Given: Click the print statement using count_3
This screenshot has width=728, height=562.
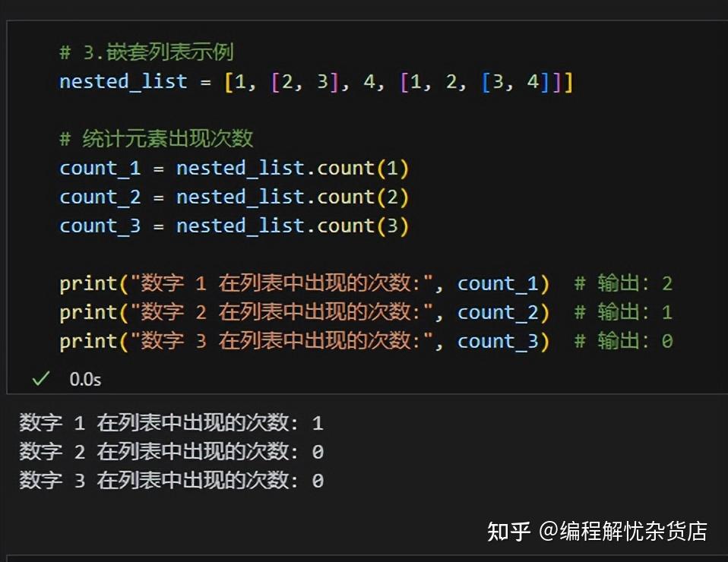Looking at the screenshot, I should click(x=305, y=341).
